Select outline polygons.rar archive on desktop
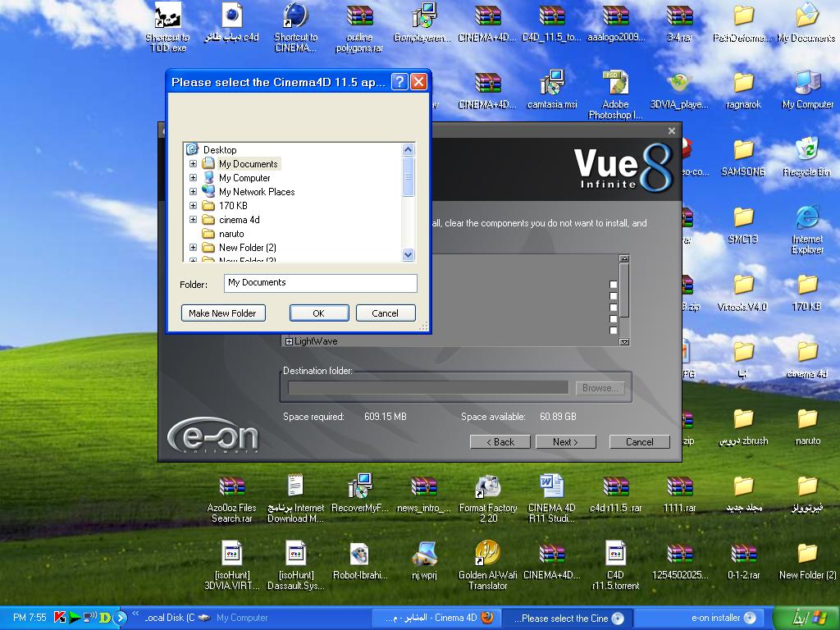 [359, 28]
